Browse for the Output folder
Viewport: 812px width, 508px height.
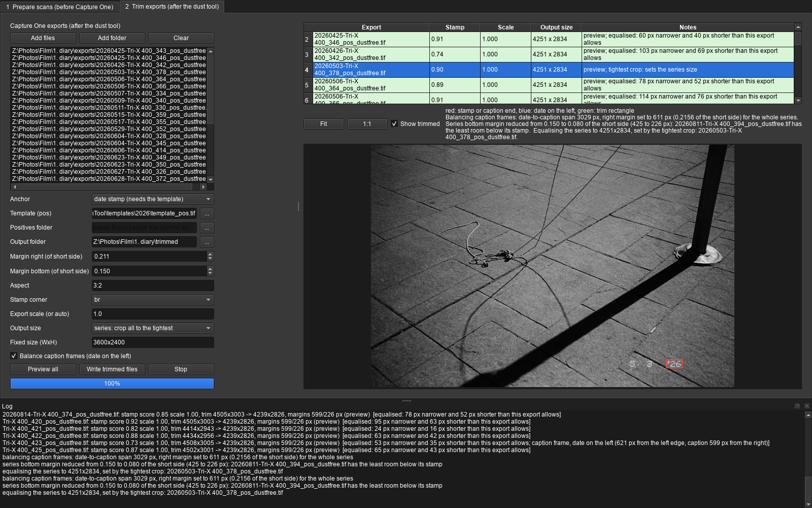click(x=207, y=242)
